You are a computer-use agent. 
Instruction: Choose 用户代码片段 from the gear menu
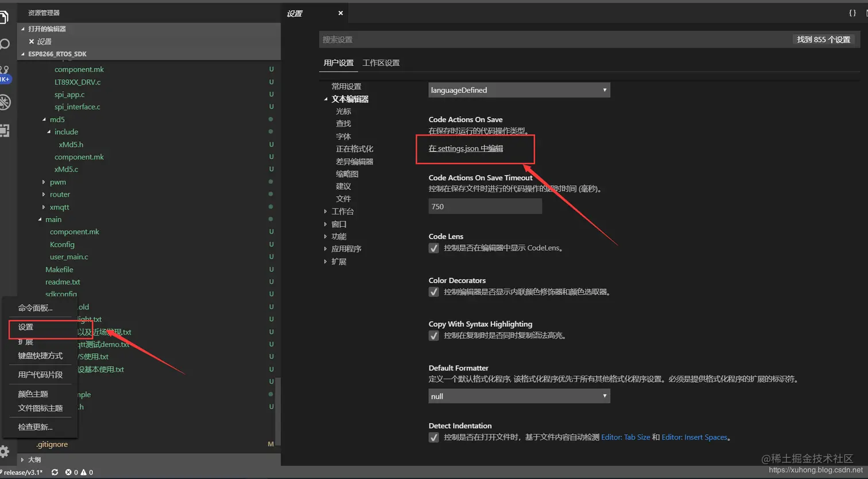[40, 375]
